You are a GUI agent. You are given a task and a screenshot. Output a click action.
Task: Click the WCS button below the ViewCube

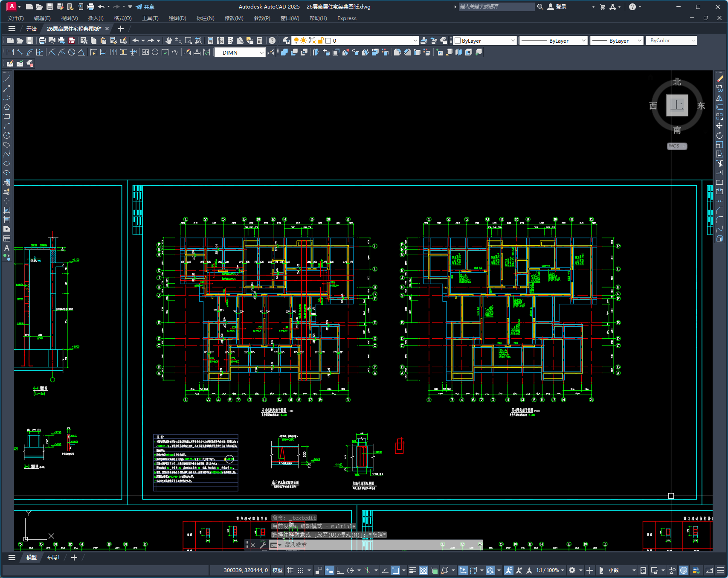click(x=677, y=146)
